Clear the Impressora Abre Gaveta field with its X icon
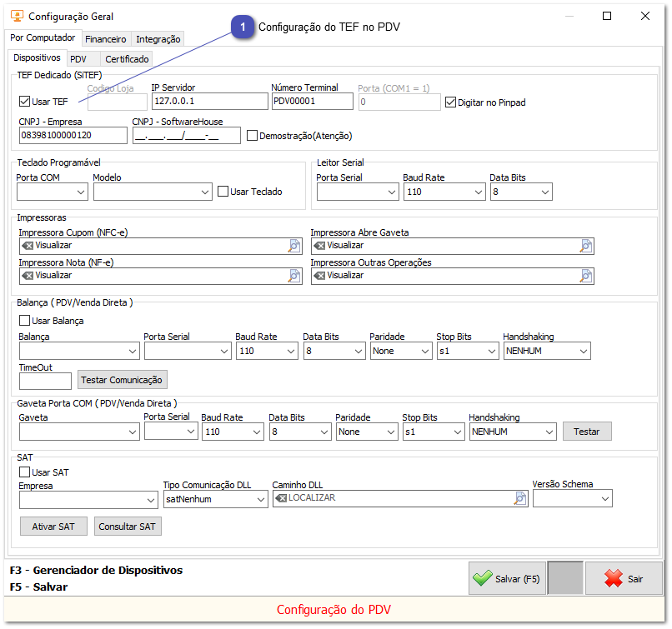 coord(321,246)
